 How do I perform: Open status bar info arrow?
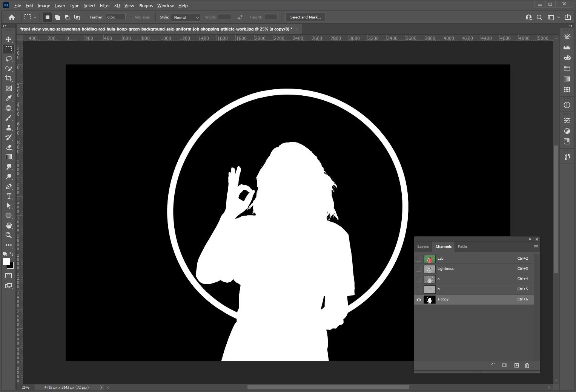[x=101, y=387]
